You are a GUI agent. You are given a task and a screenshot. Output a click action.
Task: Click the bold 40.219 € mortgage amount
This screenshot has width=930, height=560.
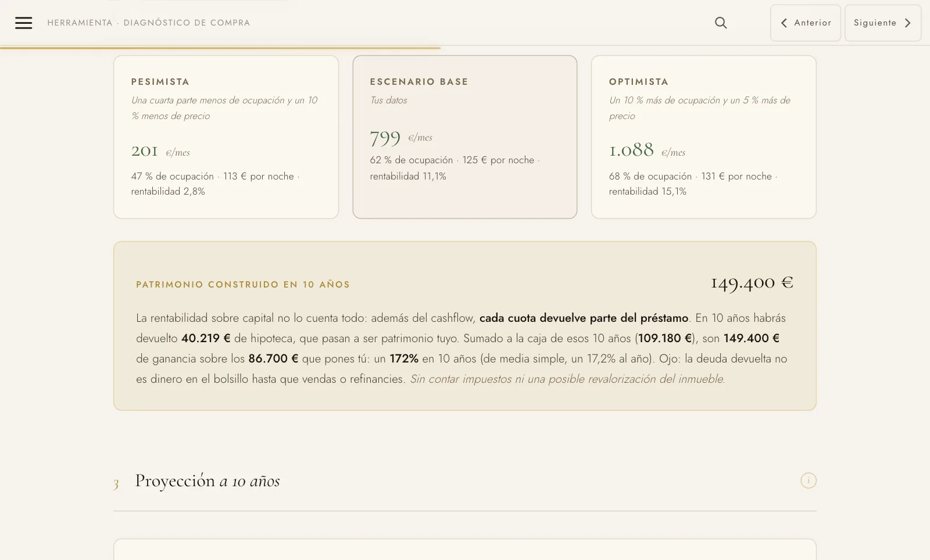pos(206,338)
